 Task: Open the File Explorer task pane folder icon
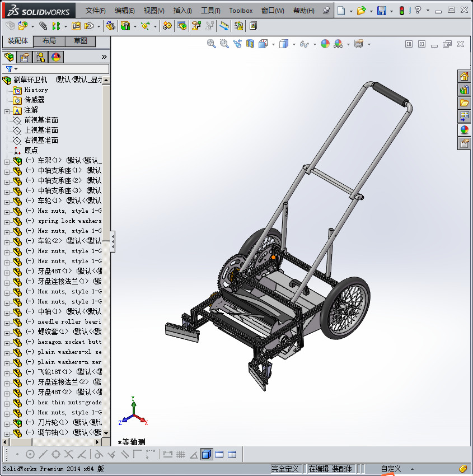coord(464,103)
